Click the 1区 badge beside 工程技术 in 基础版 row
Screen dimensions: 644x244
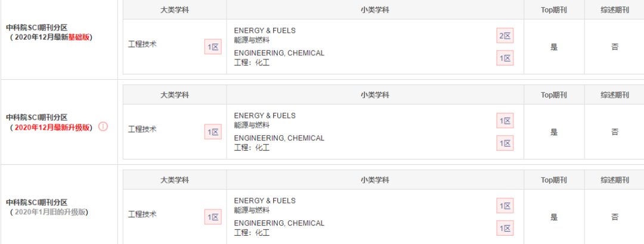213,47
